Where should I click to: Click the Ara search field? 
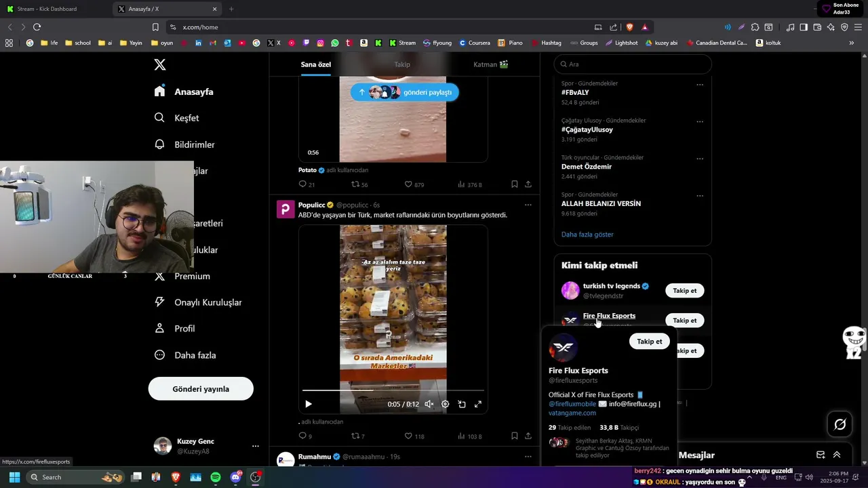pos(633,64)
